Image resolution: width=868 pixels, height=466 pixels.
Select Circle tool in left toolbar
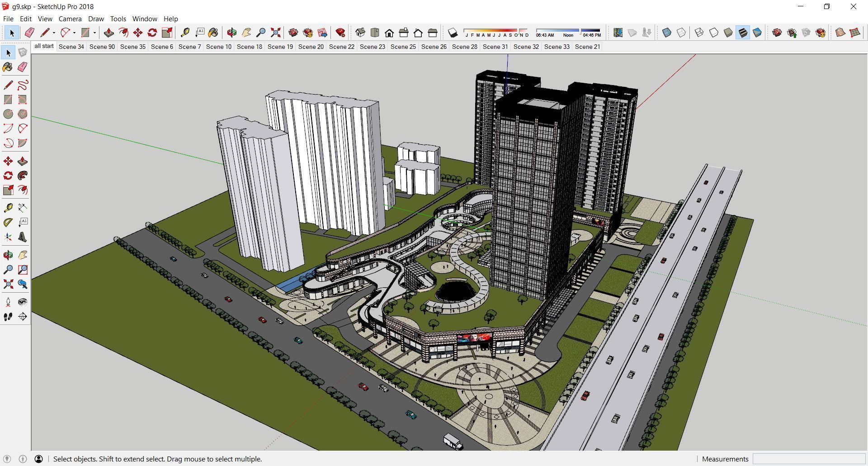8,114
